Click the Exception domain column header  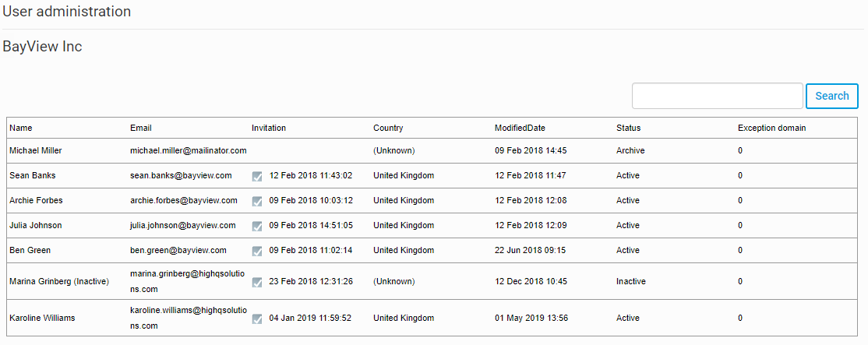click(x=771, y=128)
